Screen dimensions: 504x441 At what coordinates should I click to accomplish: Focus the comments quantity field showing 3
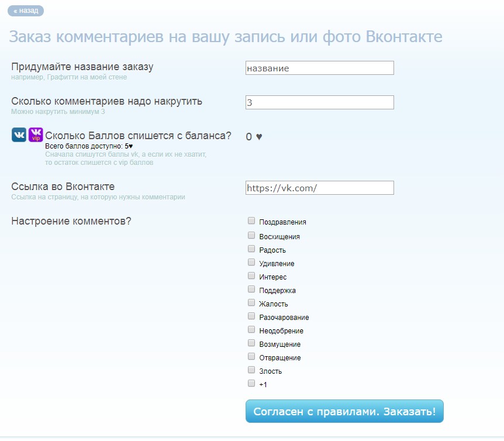[x=319, y=102]
